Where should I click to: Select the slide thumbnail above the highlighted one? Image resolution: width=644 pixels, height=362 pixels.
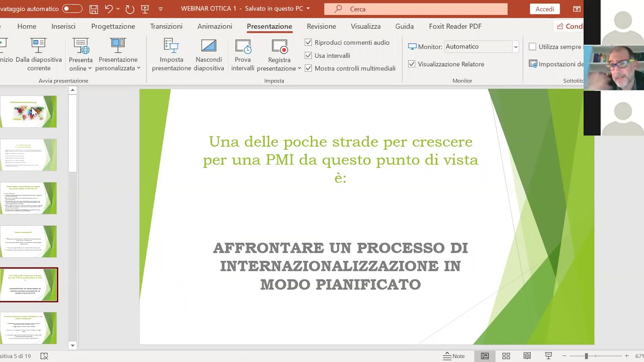29,241
